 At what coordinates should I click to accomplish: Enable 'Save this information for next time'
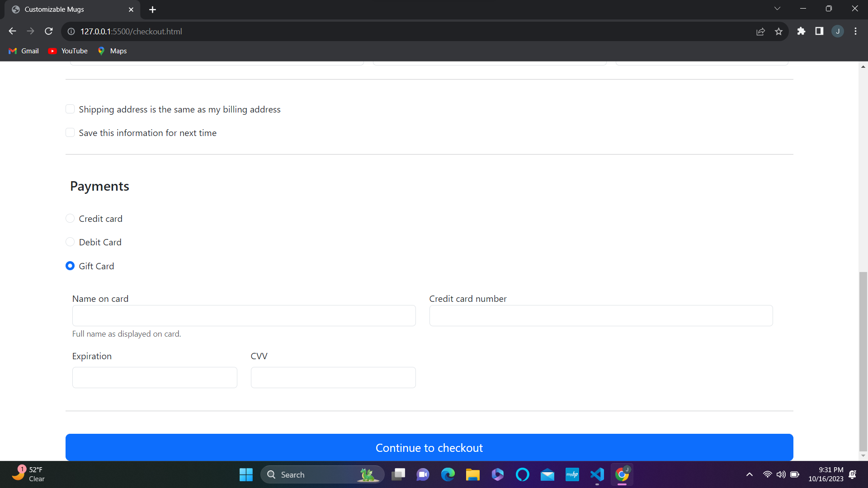(70, 132)
